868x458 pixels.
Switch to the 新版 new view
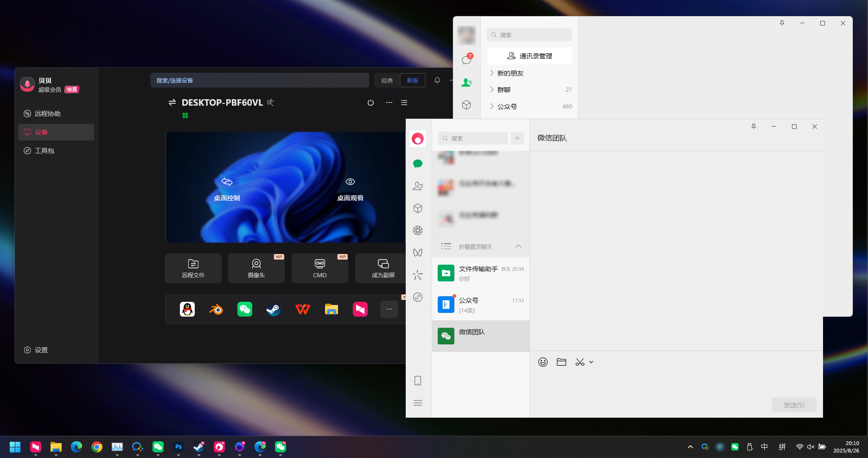coord(413,80)
